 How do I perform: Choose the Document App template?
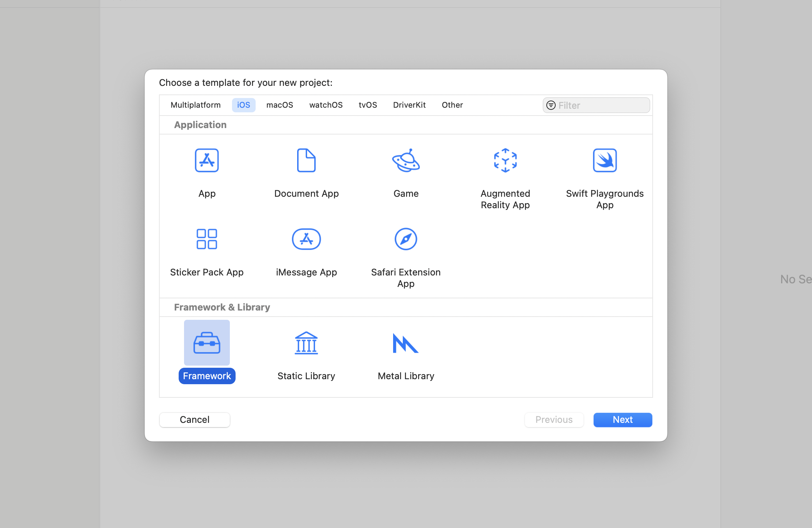tap(306, 161)
